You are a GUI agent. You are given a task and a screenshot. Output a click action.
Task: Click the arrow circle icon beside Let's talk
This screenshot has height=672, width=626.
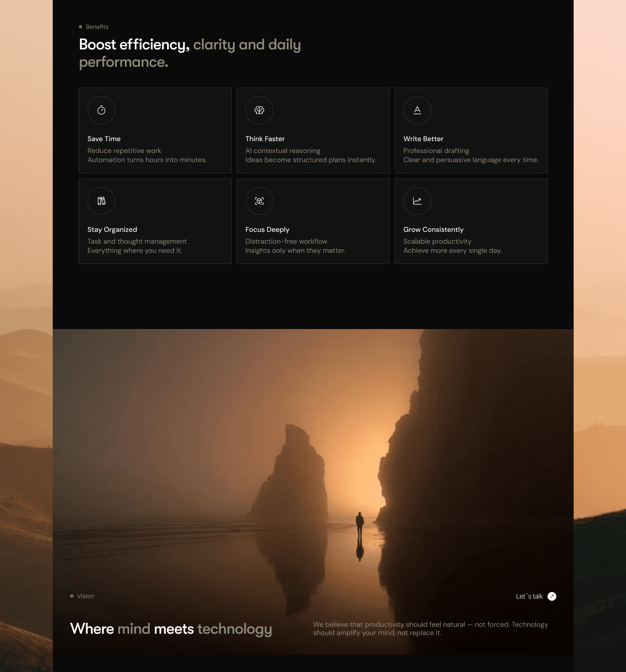point(552,596)
